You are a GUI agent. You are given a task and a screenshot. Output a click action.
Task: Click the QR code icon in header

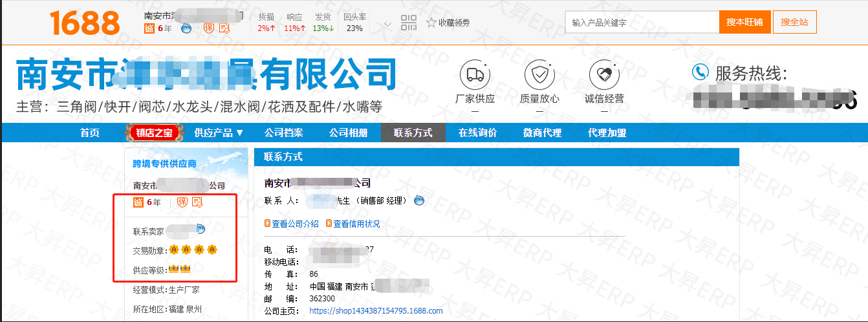[x=409, y=23]
